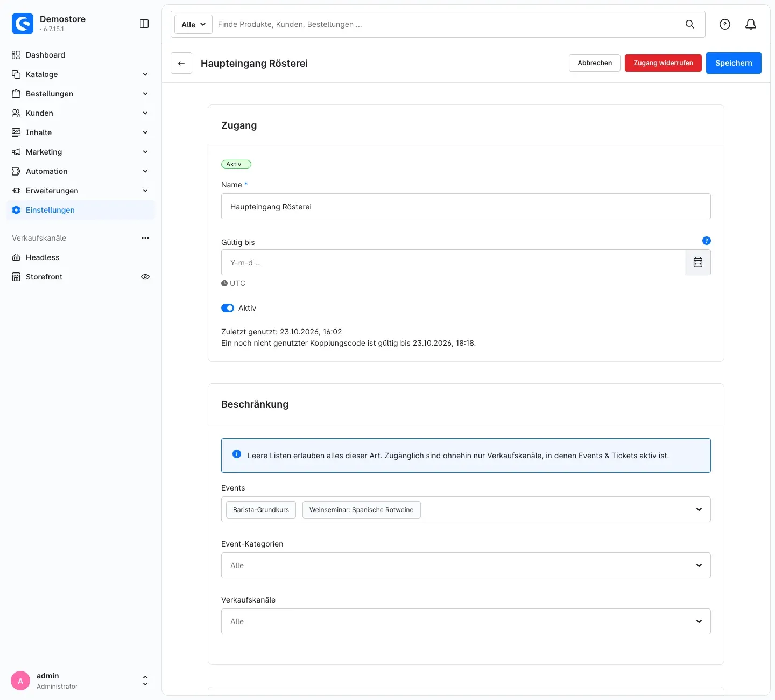This screenshot has height=700, width=775.
Task: Click the Abbrechen button
Action: click(x=595, y=63)
